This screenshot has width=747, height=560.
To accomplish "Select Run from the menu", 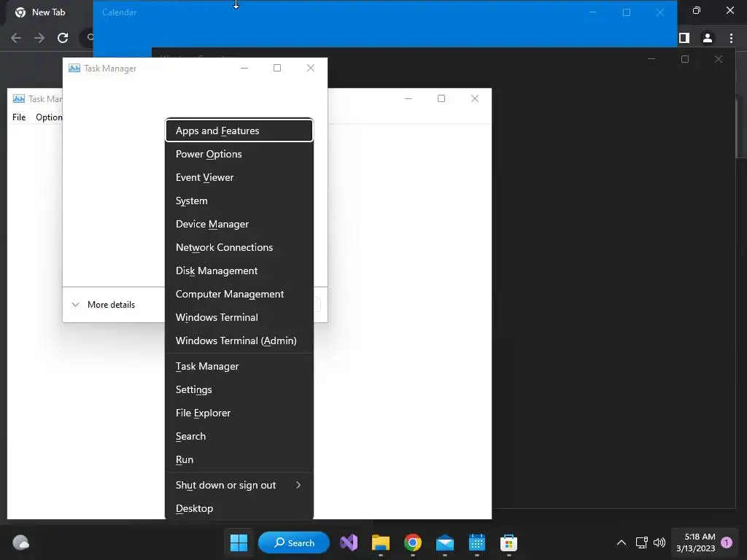I will click(x=239, y=459).
